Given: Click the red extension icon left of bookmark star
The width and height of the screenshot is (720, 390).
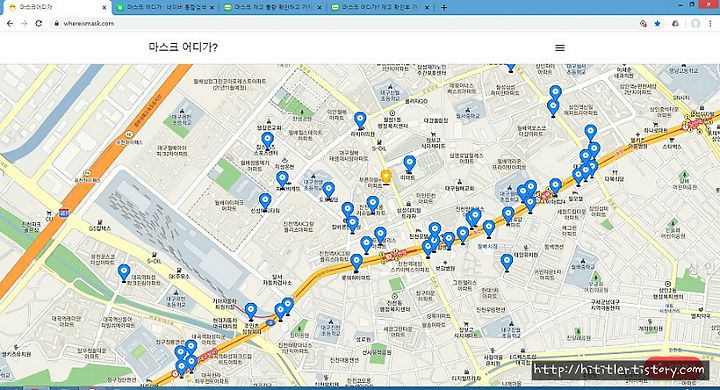Looking at the screenshot, I should tap(643, 23).
